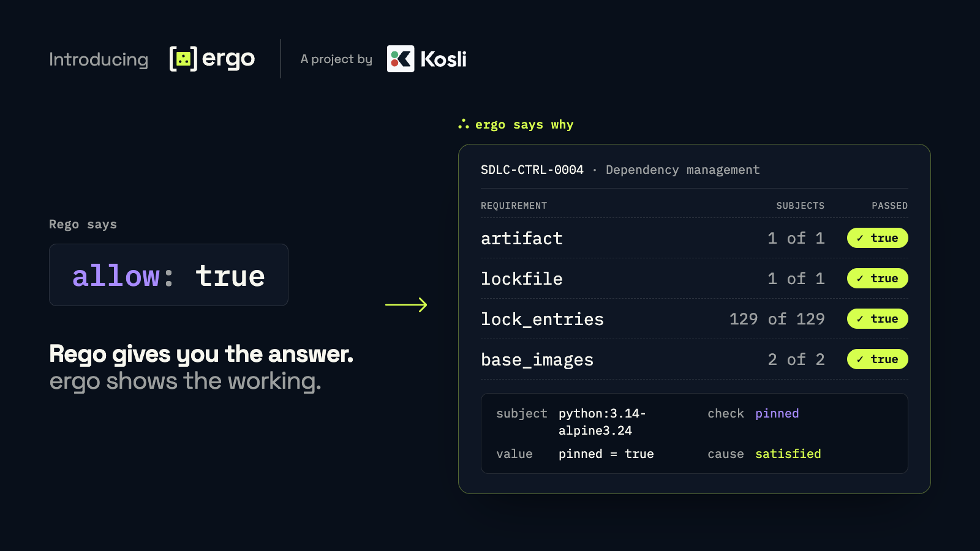The image size is (980, 551).
Task: Click the Dependency management title
Action: (x=682, y=170)
